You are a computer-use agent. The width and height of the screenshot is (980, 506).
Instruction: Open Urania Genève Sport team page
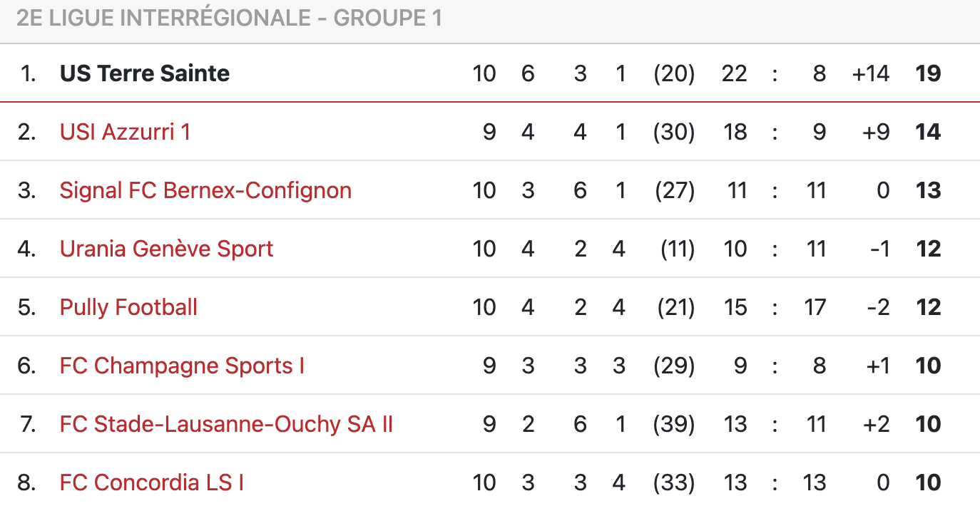166,249
